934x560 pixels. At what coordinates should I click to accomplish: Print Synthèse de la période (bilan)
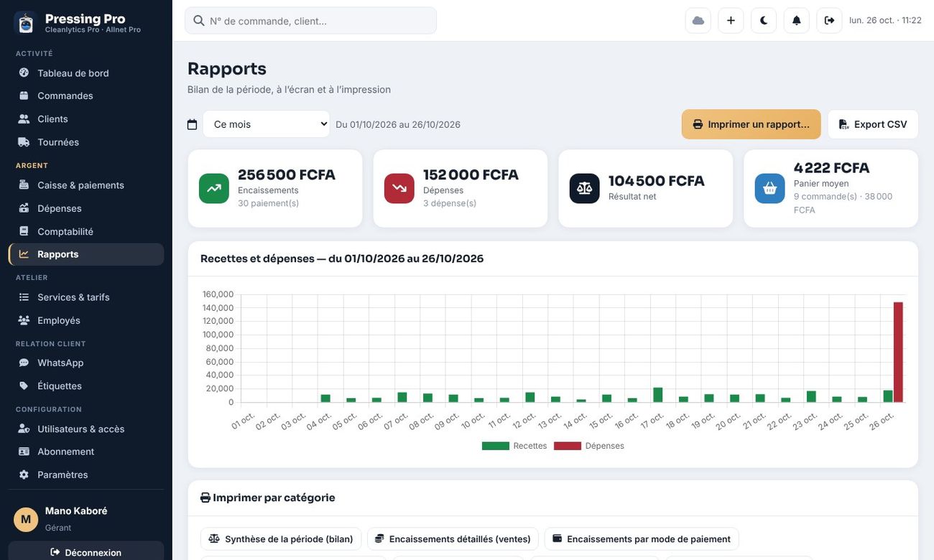click(281, 539)
